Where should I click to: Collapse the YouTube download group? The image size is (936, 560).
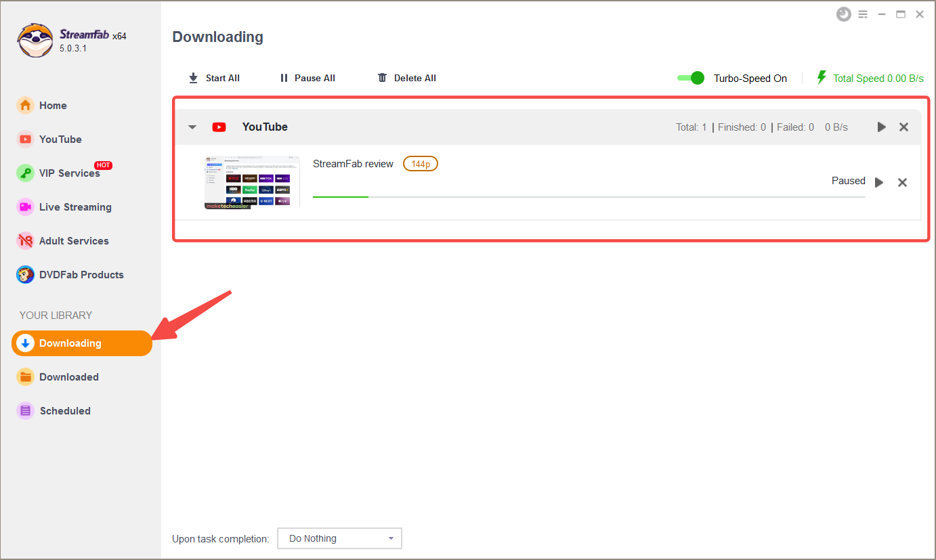[x=192, y=127]
